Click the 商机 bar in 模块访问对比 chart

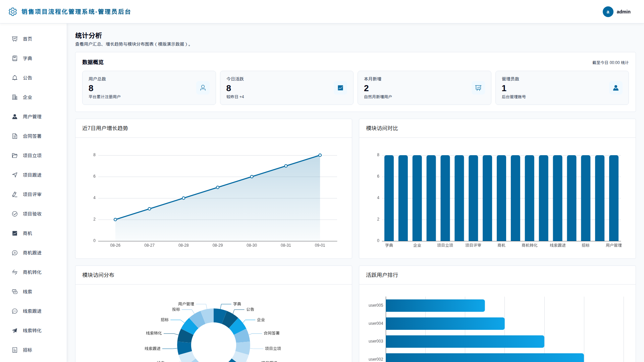[x=501, y=198]
